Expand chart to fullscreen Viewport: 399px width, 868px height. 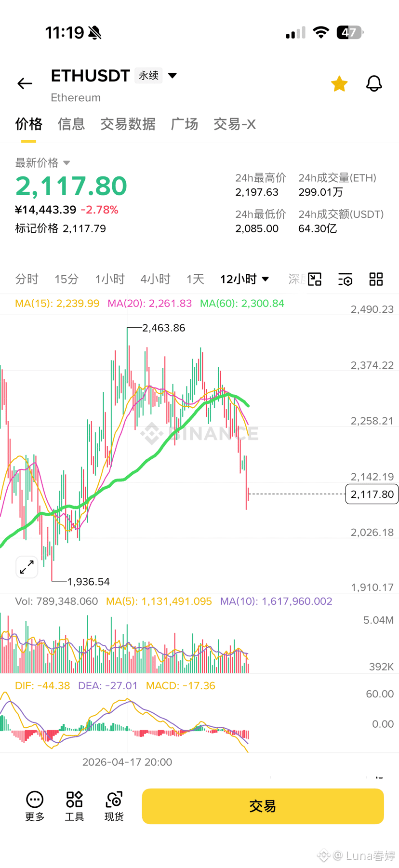click(27, 567)
